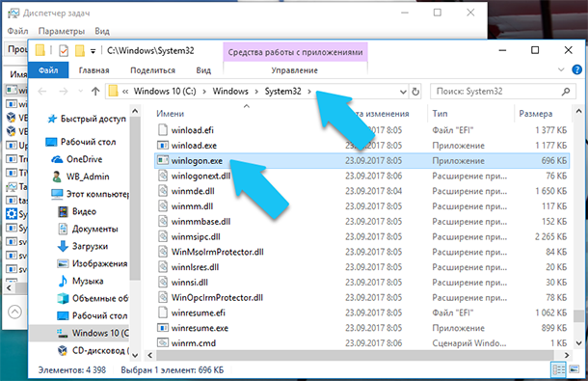The width and height of the screenshot is (588, 381).
Task: Open Видео folder in navigation pane
Action: (x=77, y=211)
